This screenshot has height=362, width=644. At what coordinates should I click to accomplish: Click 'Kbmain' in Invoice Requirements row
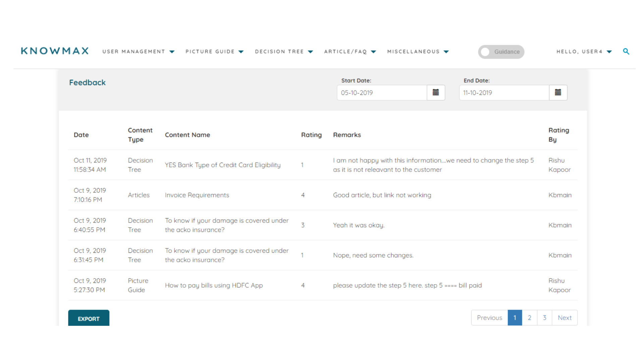pos(560,195)
